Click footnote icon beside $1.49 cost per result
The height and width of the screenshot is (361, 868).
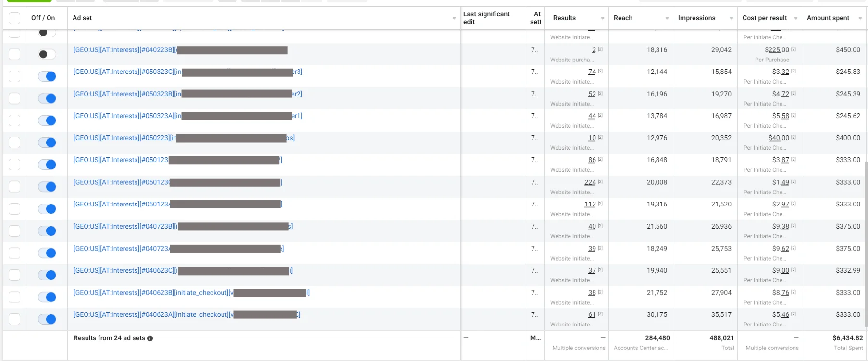(x=794, y=182)
